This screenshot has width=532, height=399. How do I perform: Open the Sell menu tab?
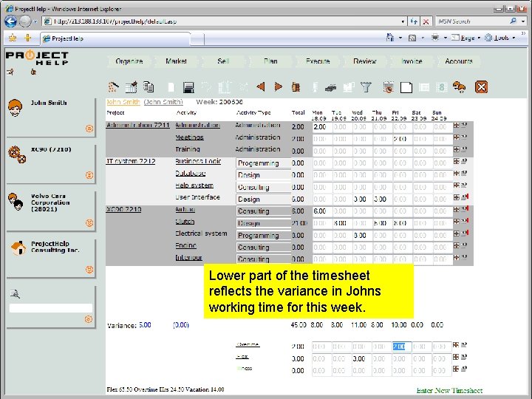tap(223, 61)
